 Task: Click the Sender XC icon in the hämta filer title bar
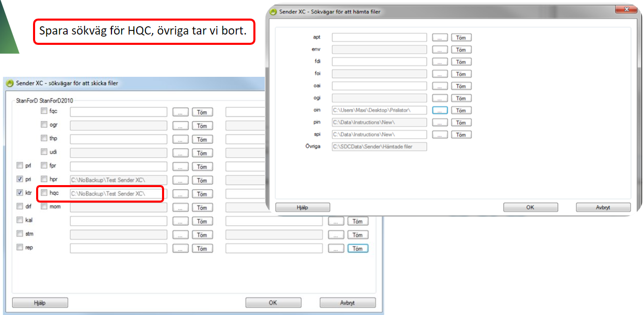pos(273,11)
